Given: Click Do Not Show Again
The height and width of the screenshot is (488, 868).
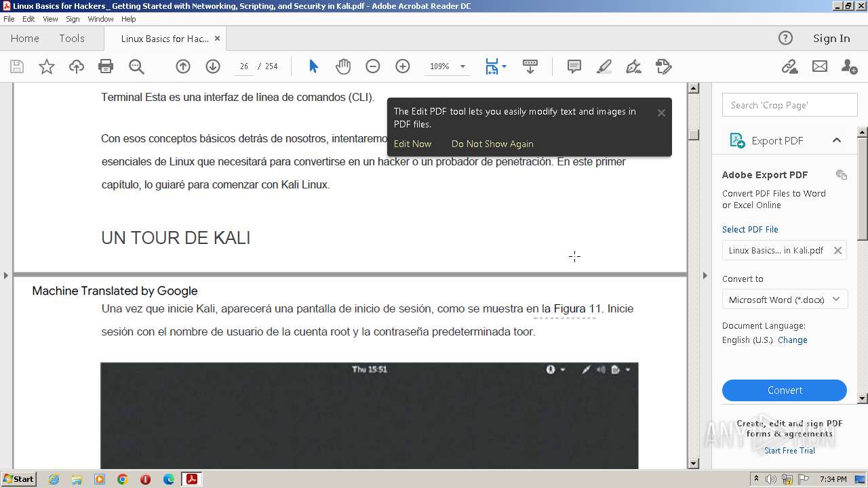Looking at the screenshot, I should pos(492,144).
